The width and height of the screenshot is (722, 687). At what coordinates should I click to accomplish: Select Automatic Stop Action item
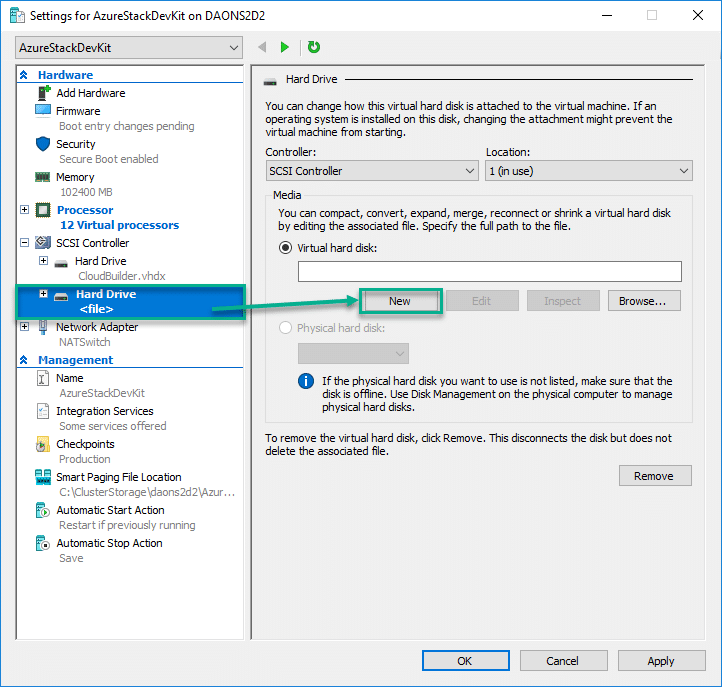(109, 543)
